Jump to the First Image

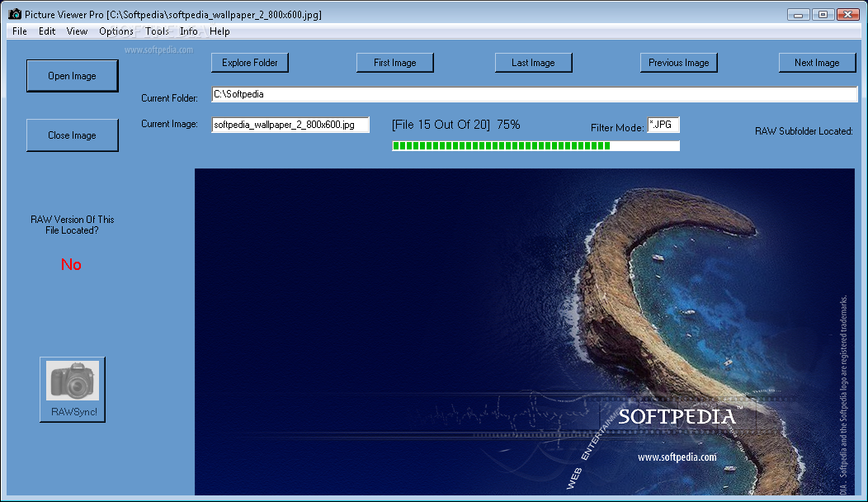(394, 63)
